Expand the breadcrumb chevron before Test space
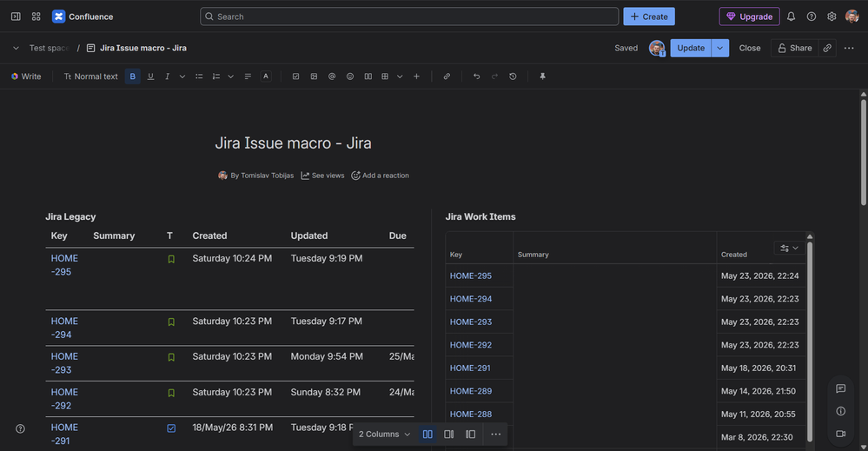The height and width of the screenshot is (451, 868). click(16, 48)
